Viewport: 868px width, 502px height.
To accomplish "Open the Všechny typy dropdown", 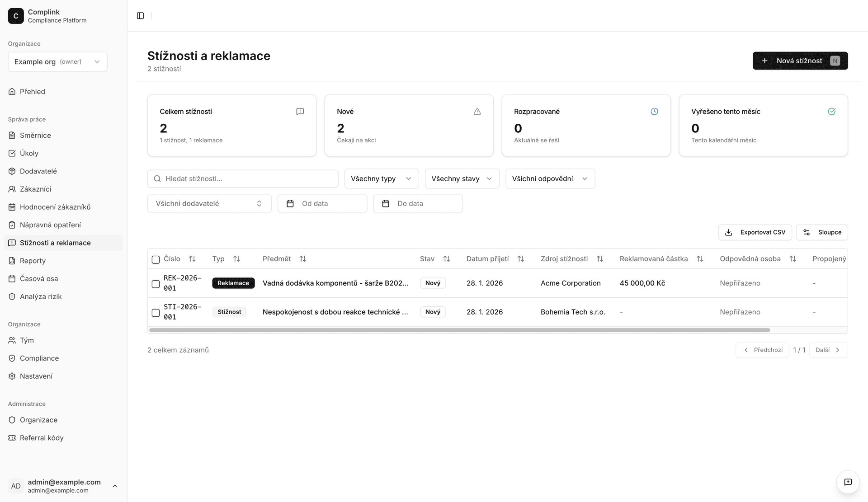I will [381, 178].
